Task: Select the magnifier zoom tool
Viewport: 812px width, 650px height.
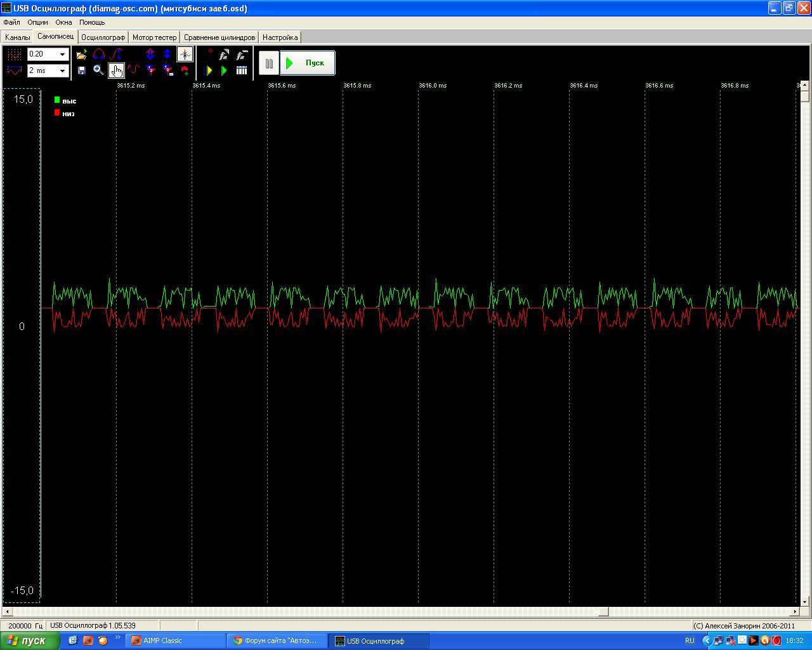Action: (x=98, y=70)
